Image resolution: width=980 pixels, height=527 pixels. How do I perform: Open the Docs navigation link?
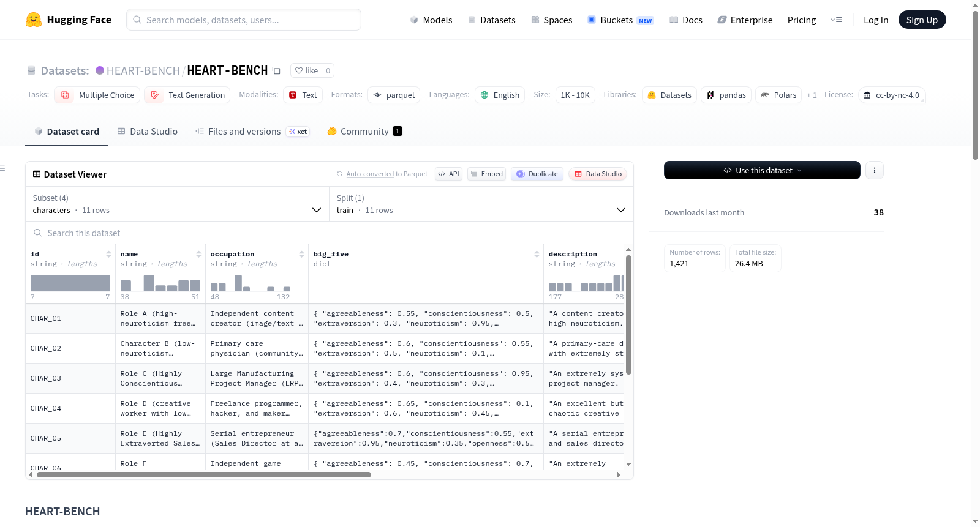point(686,20)
